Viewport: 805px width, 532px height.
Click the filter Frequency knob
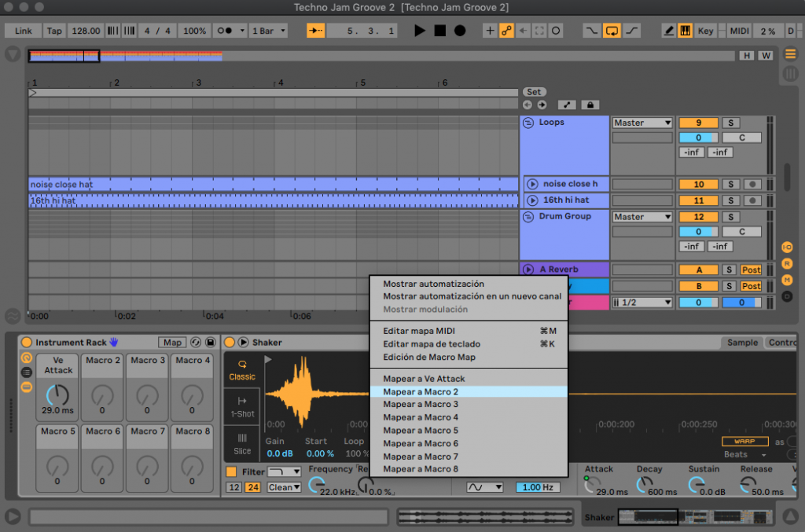(x=317, y=484)
